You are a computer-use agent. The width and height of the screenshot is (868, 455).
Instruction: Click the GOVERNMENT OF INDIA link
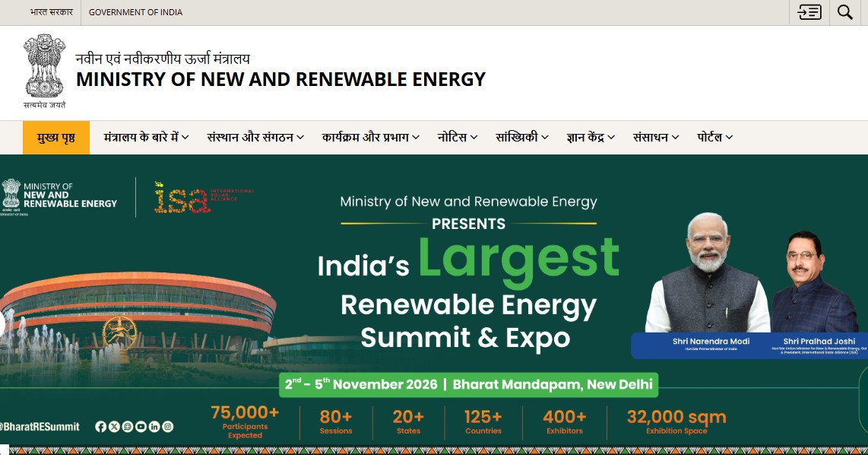[135, 12]
